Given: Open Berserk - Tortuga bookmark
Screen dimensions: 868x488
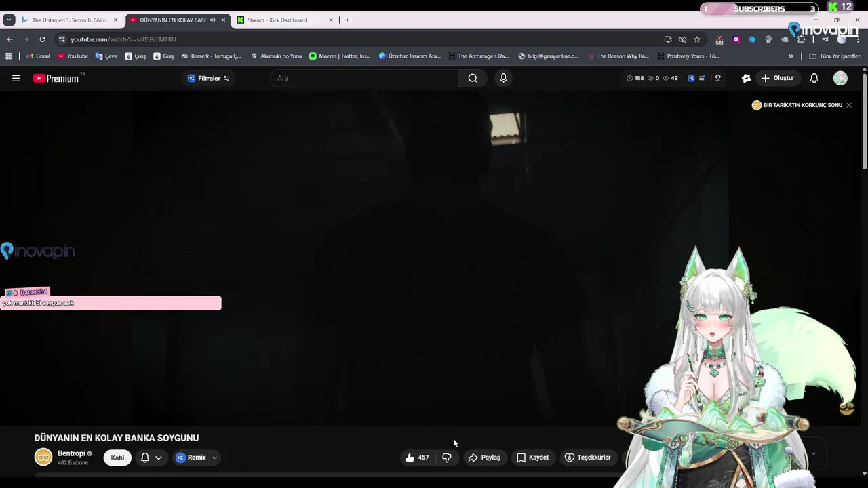Looking at the screenshot, I should click(x=211, y=56).
